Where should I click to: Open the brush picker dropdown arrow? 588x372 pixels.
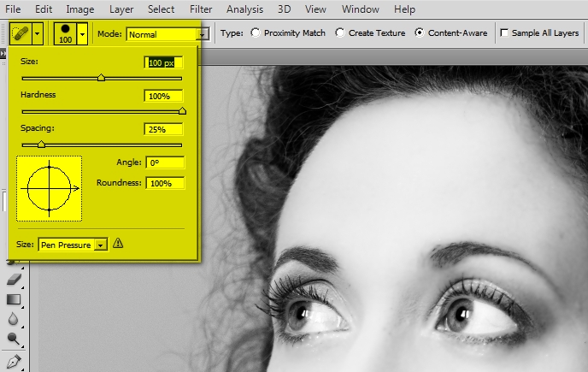82,34
